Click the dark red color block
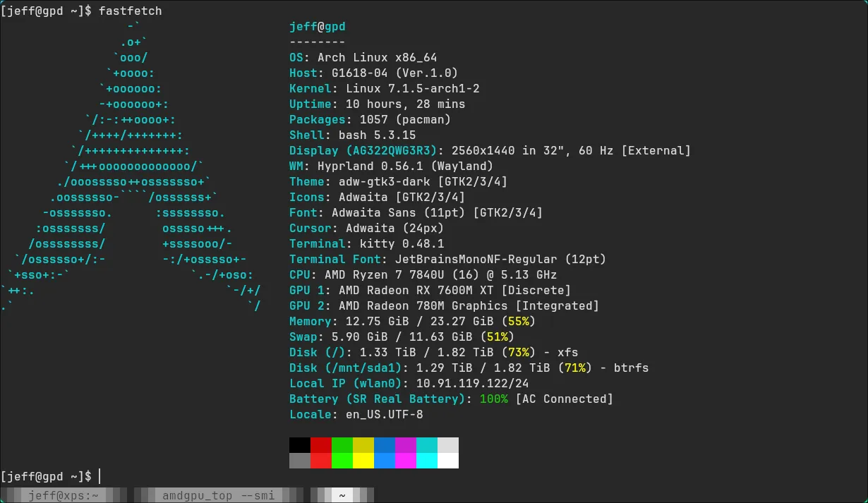Image resolution: width=868 pixels, height=503 pixels. click(321, 445)
